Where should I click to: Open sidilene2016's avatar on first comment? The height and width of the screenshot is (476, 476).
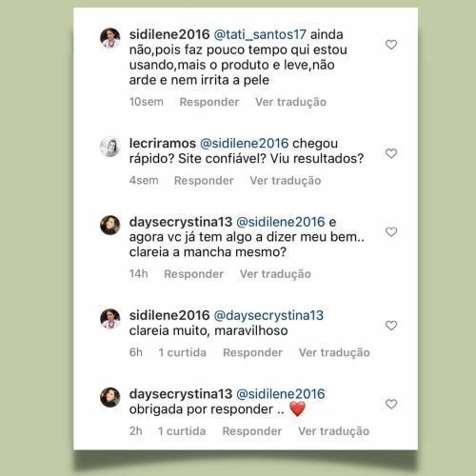(x=110, y=38)
